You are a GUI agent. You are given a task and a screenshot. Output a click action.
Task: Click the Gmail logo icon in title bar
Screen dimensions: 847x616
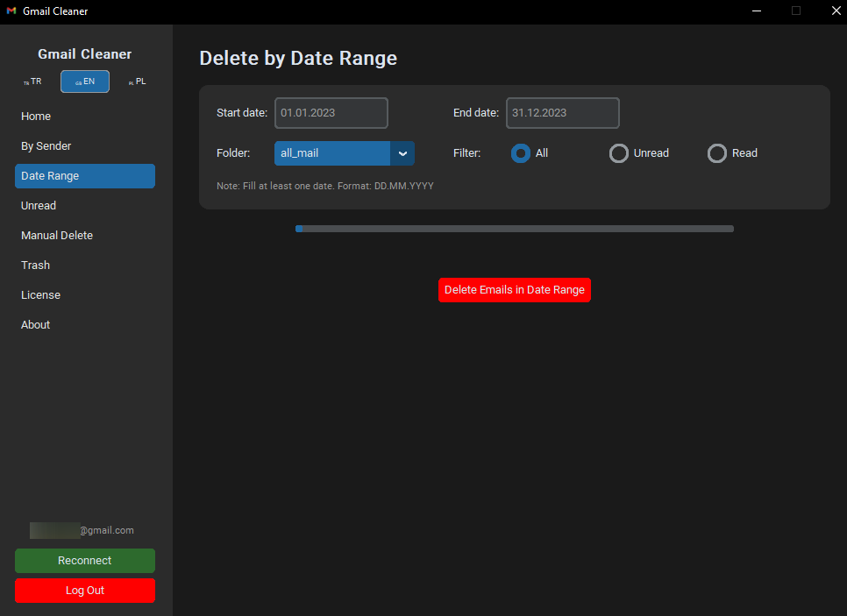[x=11, y=11]
